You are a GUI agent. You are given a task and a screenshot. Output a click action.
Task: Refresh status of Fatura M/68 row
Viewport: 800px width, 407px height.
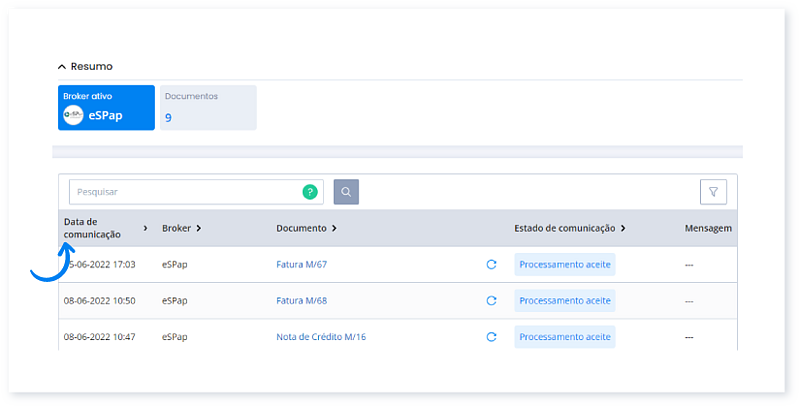coord(491,301)
